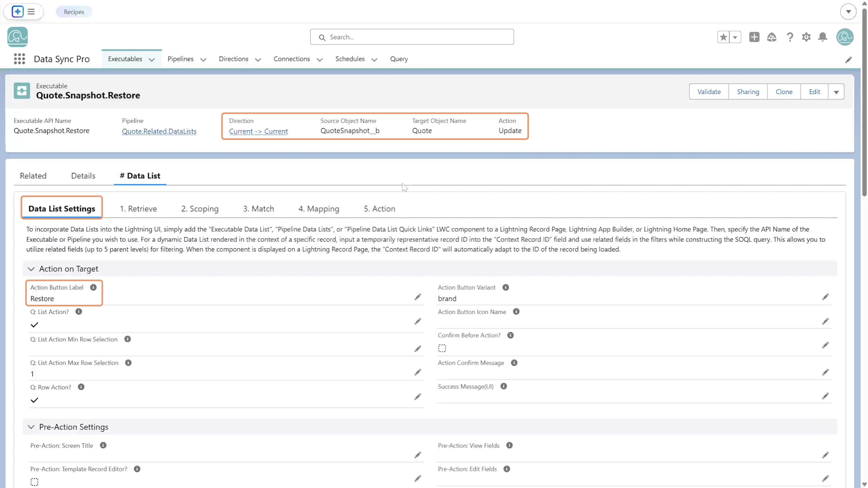Show info for Q: List Action Max Row Selection

(x=128, y=363)
